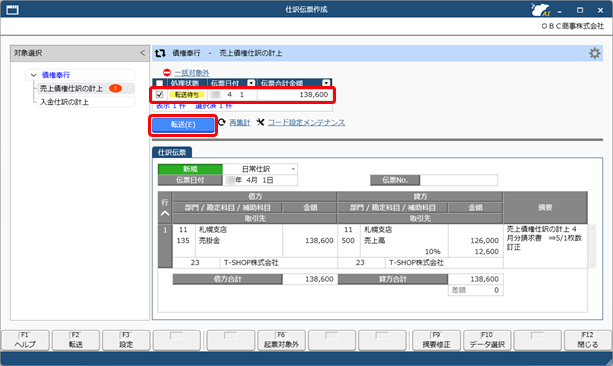Open the コード設定メンテナンス link
Viewport: 613px width, 366px height.
[x=306, y=122]
